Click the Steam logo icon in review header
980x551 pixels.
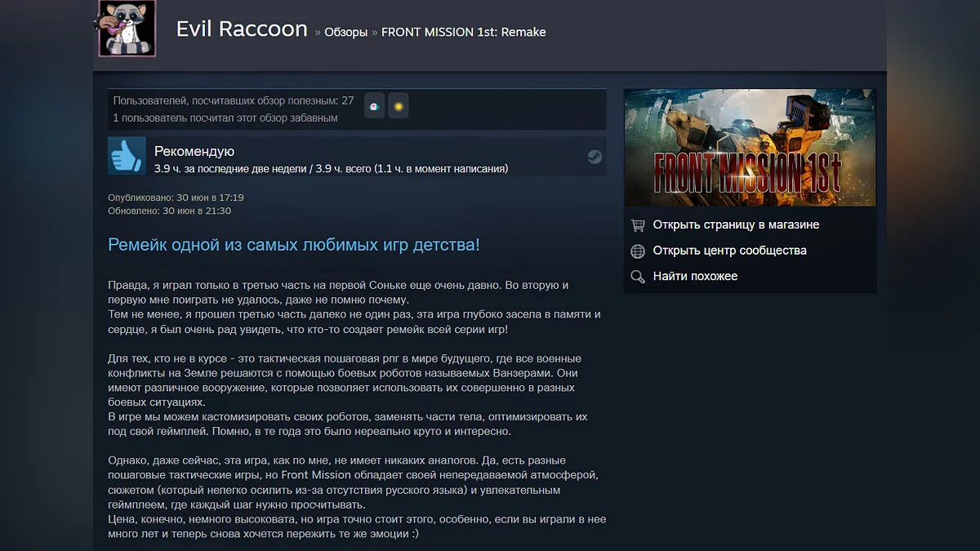click(x=595, y=157)
